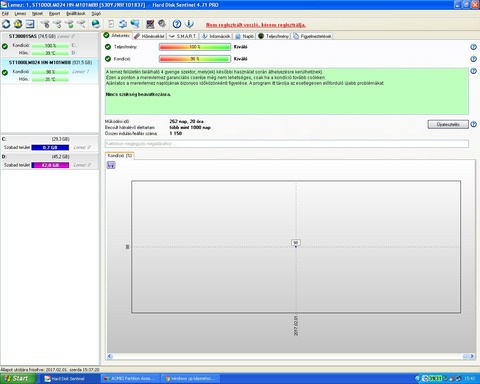Click the globe icon in the toolbar
The image size is (480, 384).
click(95, 24)
